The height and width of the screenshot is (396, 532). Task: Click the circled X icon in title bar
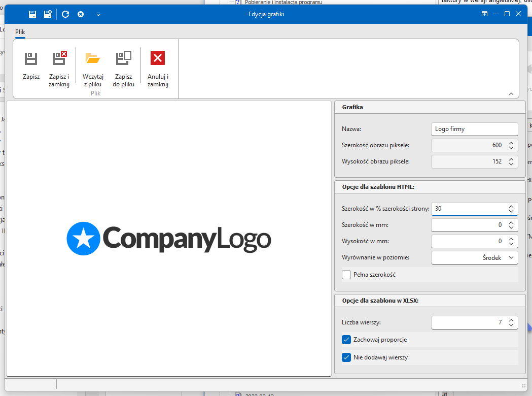pyautogui.click(x=81, y=14)
